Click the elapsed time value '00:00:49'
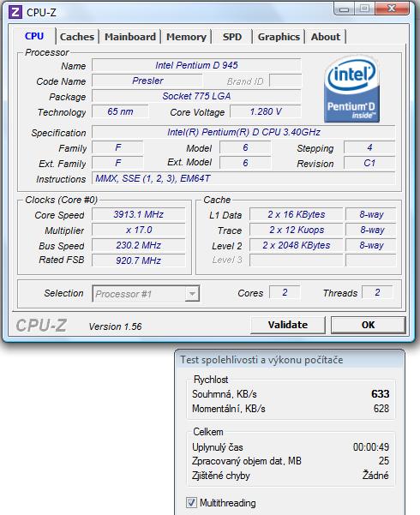 click(x=371, y=446)
